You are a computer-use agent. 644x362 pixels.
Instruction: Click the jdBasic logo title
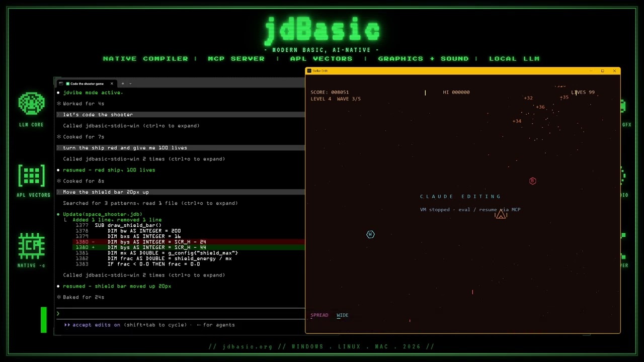pyautogui.click(x=322, y=31)
